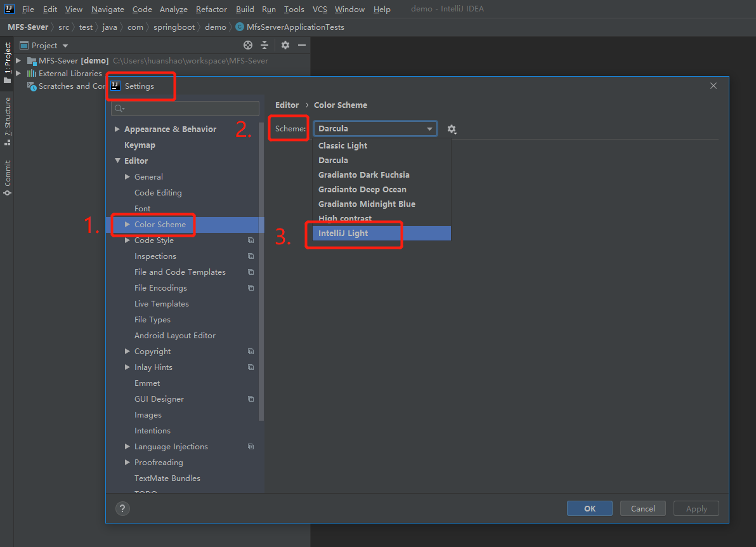Apply the settings changes
The height and width of the screenshot is (547, 756).
pyautogui.click(x=696, y=508)
